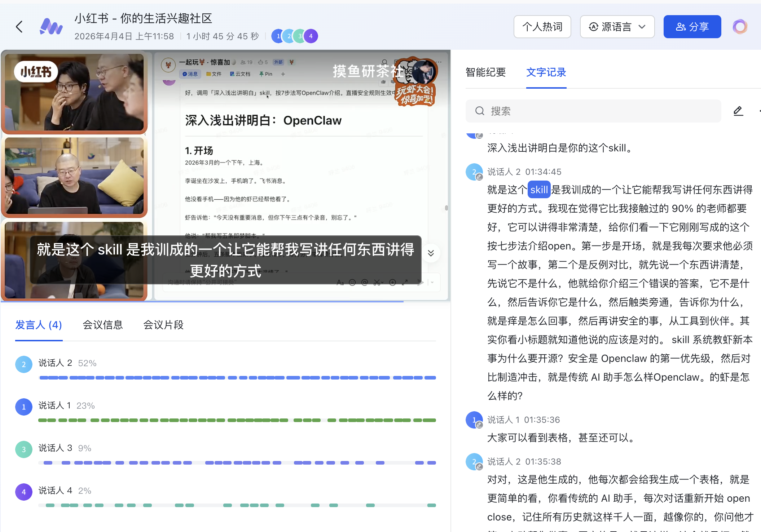This screenshot has height=532, width=761.
Task: Click the back arrow icon
Action: point(19,27)
